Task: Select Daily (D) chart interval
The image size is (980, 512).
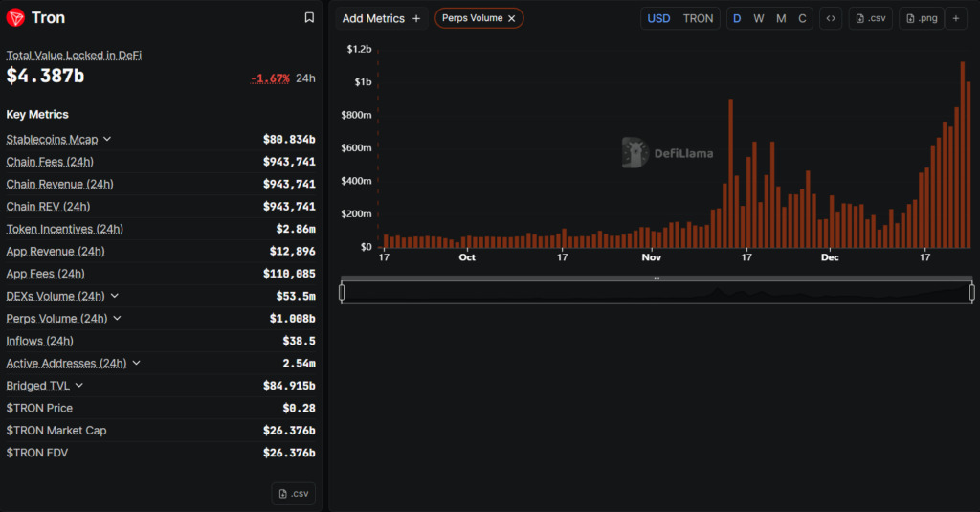Action: [737, 19]
